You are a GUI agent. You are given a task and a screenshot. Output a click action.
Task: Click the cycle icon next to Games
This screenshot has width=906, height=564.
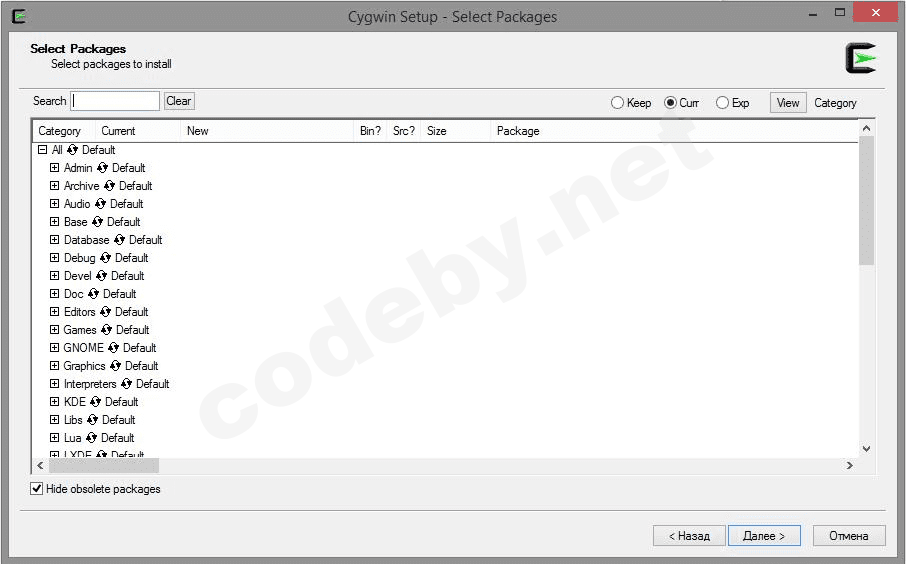106,329
